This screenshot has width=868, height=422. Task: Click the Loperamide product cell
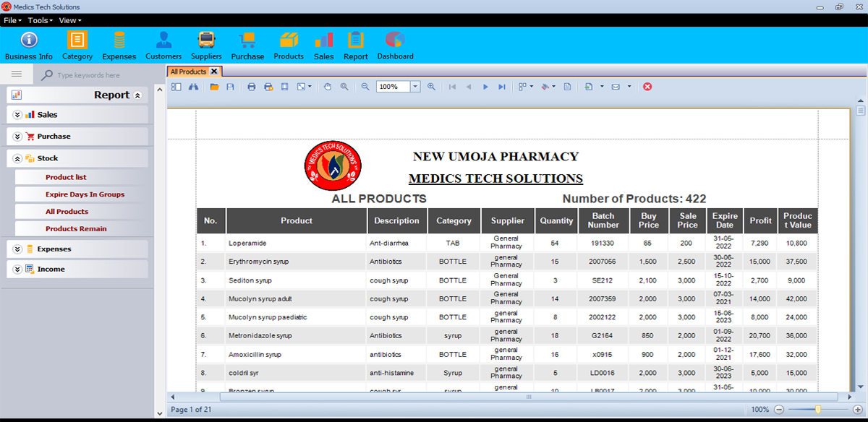(x=297, y=244)
